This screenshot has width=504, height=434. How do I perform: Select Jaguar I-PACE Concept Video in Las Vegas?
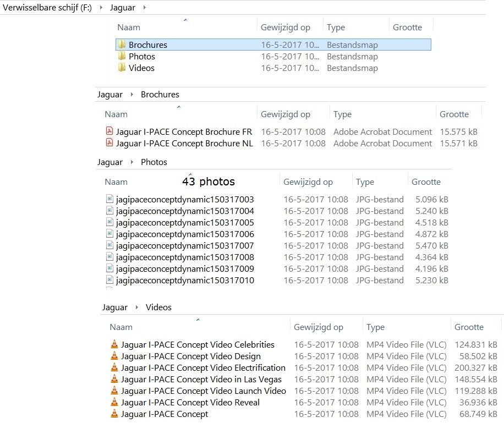(x=201, y=380)
